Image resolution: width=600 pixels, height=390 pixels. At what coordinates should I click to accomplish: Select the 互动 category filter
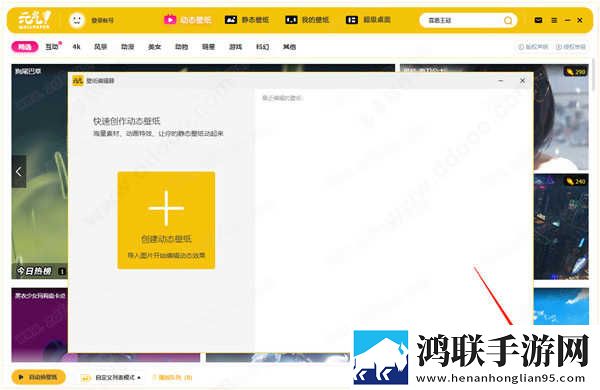point(52,47)
